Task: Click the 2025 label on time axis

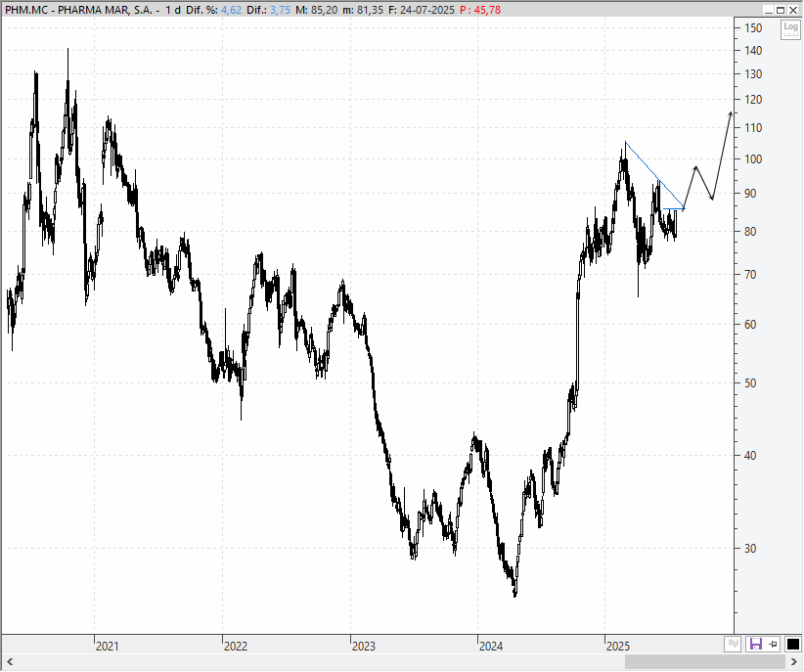Action: pyautogui.click(x=618, y=646)
